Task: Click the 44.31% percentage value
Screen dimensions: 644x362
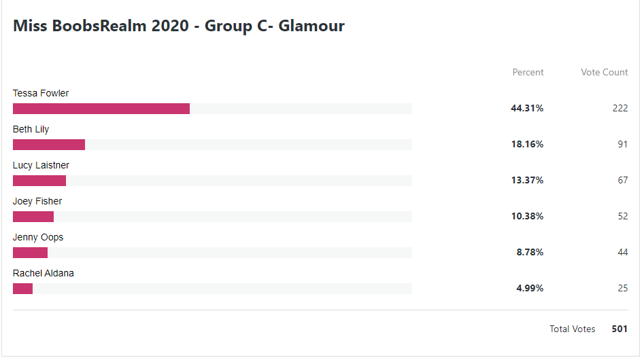Action: (527, 108)
